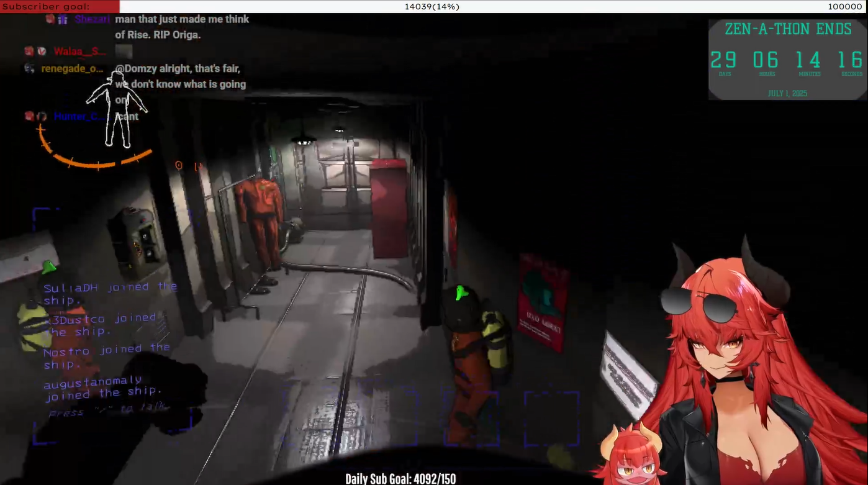Screen dimensions: 868x485
Task: Click the "Press / to talk" chat prompt
Action: click(x=109, y=410)
